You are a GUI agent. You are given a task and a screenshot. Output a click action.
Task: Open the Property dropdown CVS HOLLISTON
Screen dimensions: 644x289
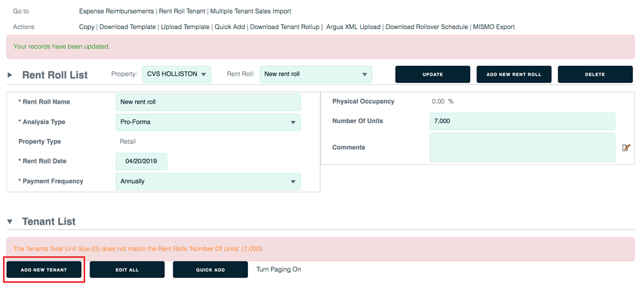tap(176, 74)
